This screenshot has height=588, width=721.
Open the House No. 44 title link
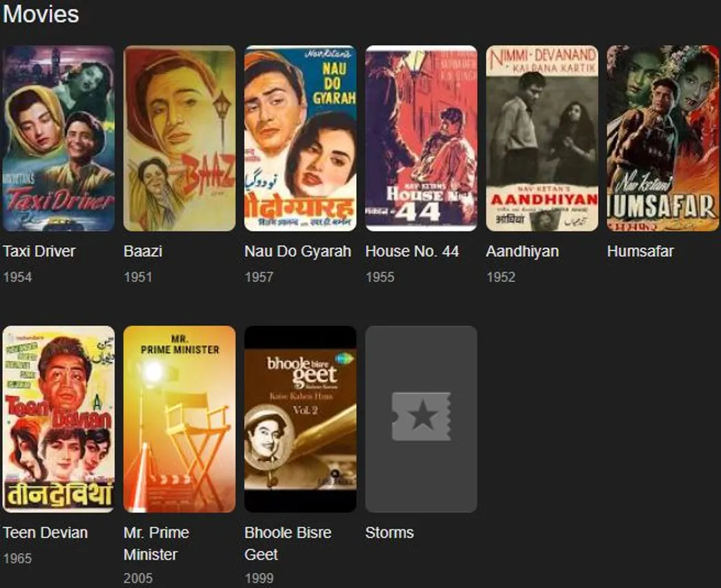coord(412,251)
